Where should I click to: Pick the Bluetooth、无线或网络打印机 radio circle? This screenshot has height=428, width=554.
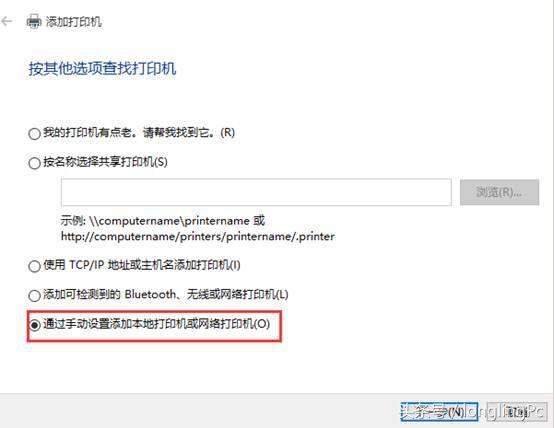(34, 295)
